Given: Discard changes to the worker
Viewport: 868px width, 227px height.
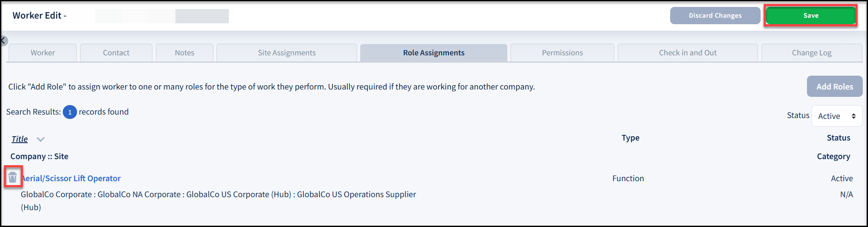Looking at the screenshot, I should coord(715,16).
